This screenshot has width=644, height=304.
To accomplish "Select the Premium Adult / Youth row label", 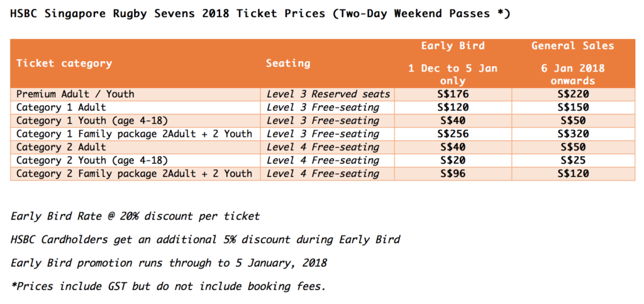I will [75, 94].
